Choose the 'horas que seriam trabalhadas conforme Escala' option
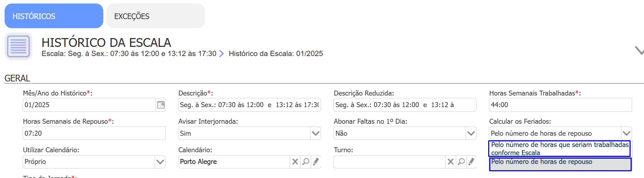The width and height of the screenshot is (644, 178). click(559, 148)
